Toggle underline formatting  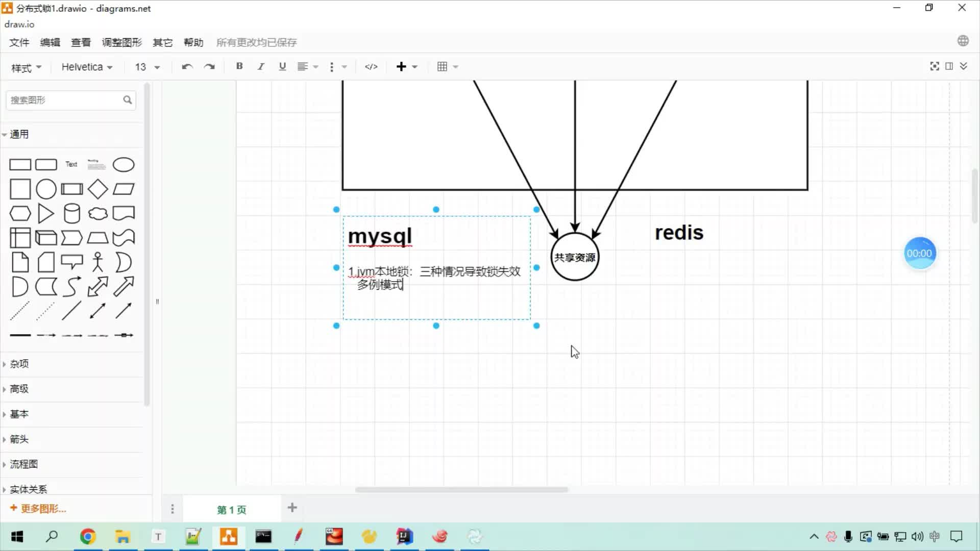click(x=282, y=66)
